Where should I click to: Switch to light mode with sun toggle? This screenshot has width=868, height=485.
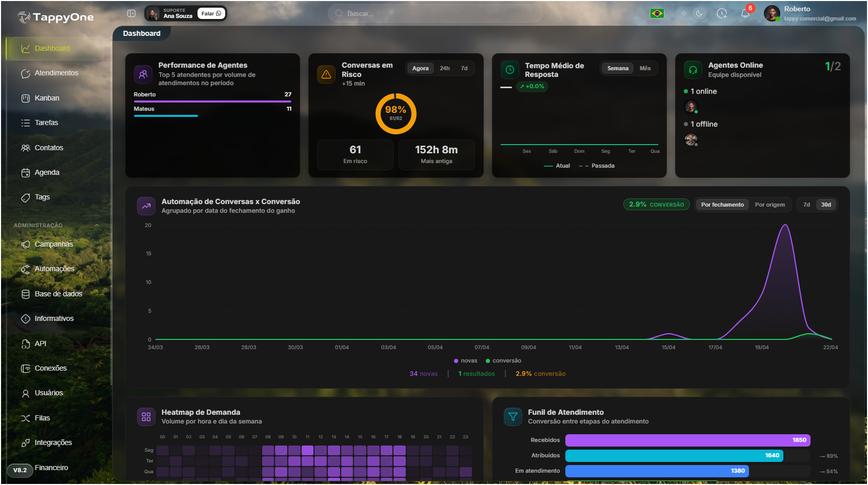tap(683, 13)
